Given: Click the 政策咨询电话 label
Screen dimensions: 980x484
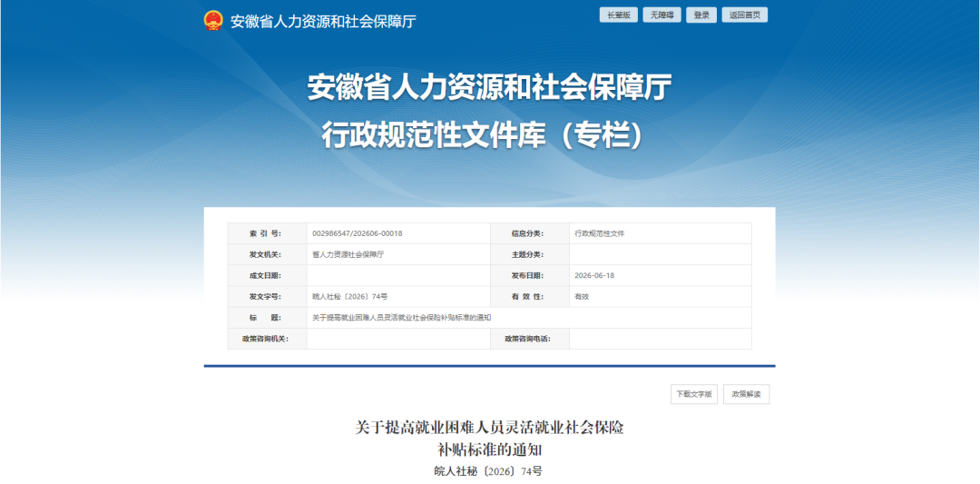Looking at the screenshot, I should click(x=527, y=339).
